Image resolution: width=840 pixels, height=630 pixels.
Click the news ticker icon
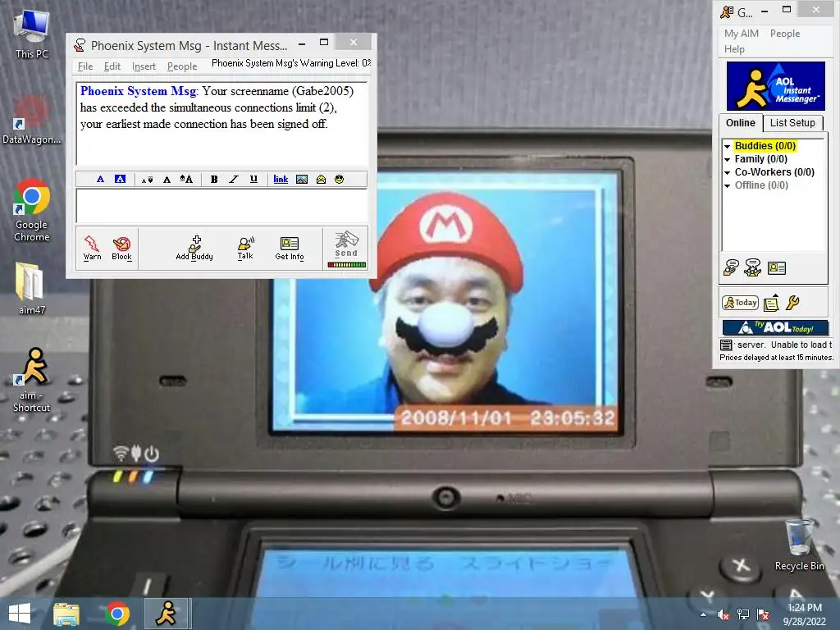(726, 345)
